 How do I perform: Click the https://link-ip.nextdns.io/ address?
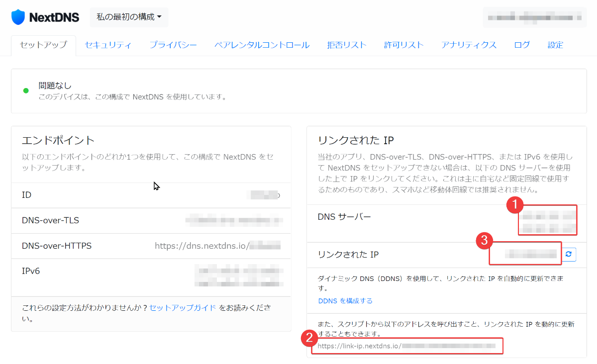tap(407, 346)
